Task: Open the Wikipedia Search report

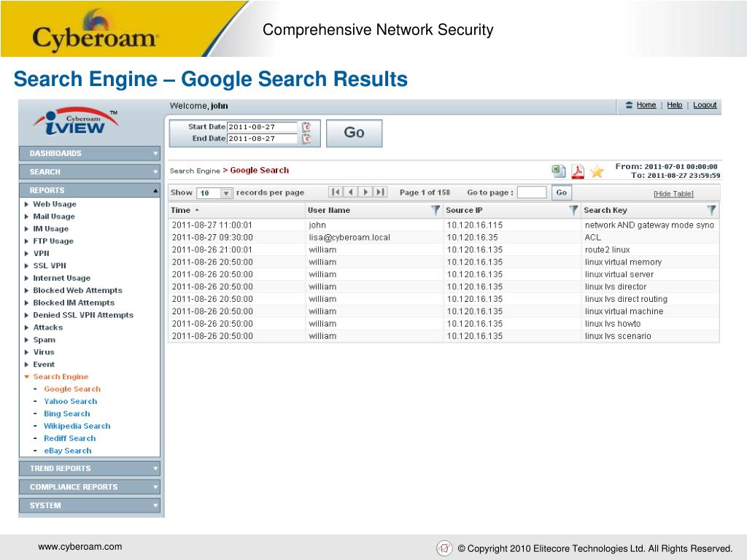Action: 77,426
